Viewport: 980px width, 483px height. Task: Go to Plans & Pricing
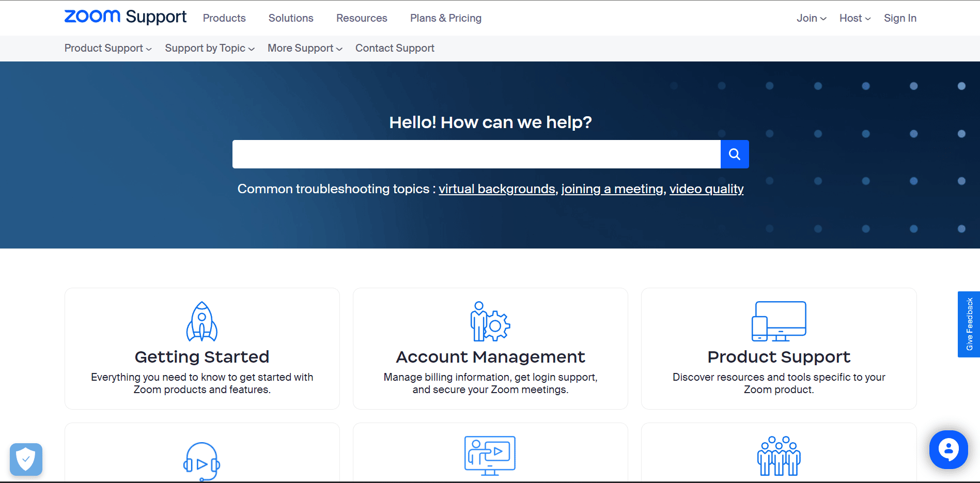446,18
